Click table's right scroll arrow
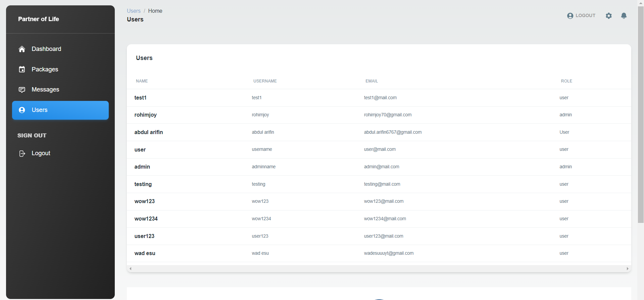Screen dimensions: 644x300 [x=628, y=268]
